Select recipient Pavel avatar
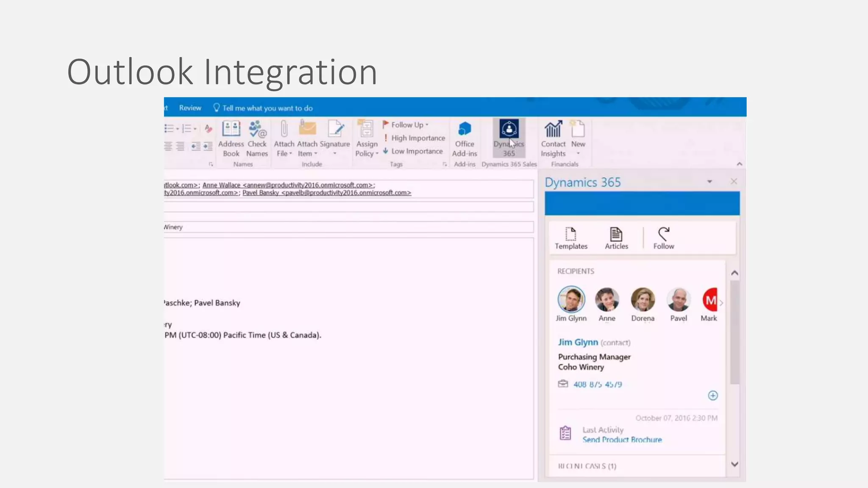The height and width of the screenshot is (488, 868). point(679,299)
